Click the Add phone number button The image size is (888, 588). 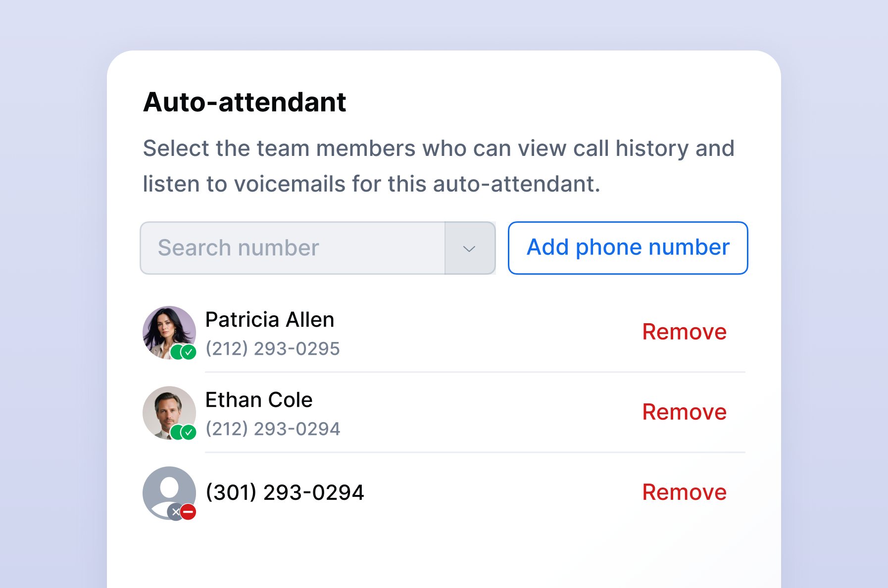click(627, 247)
